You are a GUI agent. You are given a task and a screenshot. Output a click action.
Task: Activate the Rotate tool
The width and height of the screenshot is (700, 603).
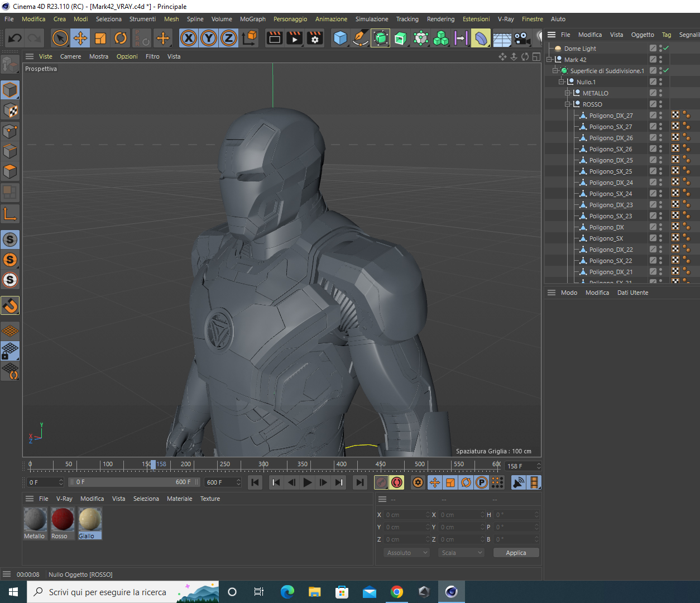tap(121, 38)
